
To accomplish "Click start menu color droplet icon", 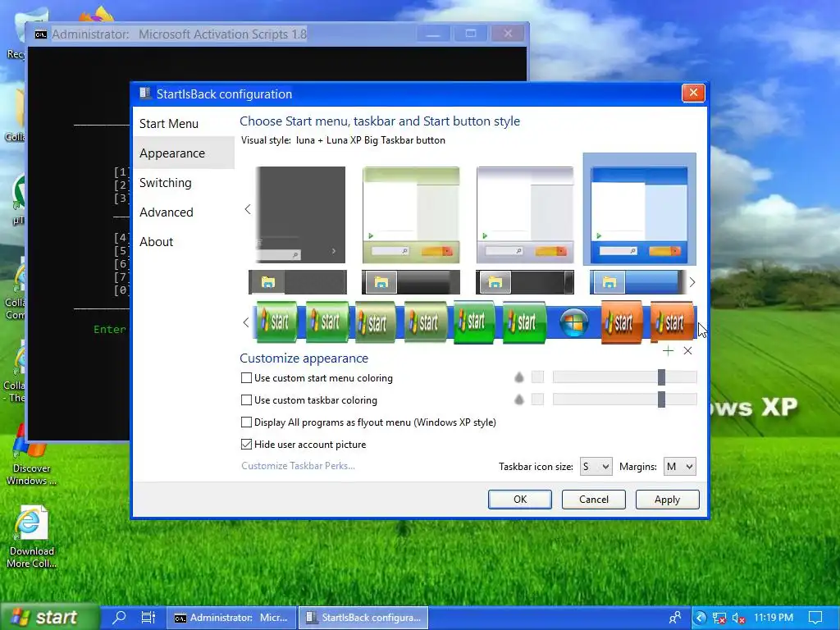I will [518, 377].
